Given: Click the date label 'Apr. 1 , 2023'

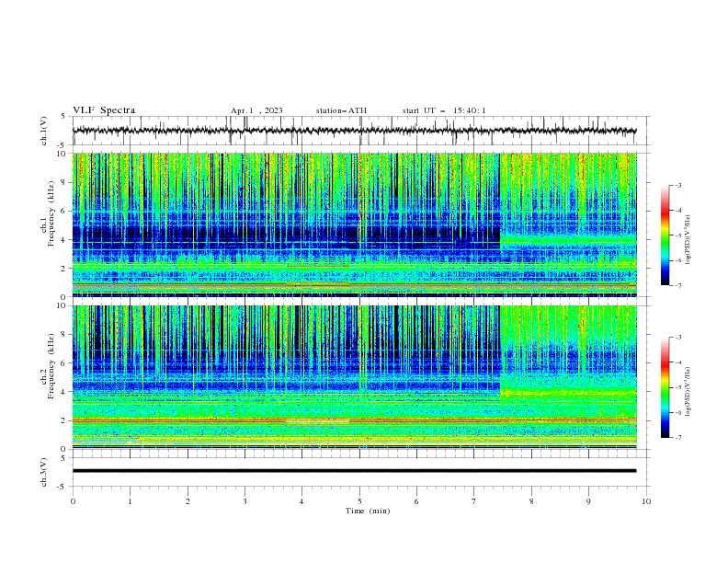Looking at the screenshot, I should 256,110.
